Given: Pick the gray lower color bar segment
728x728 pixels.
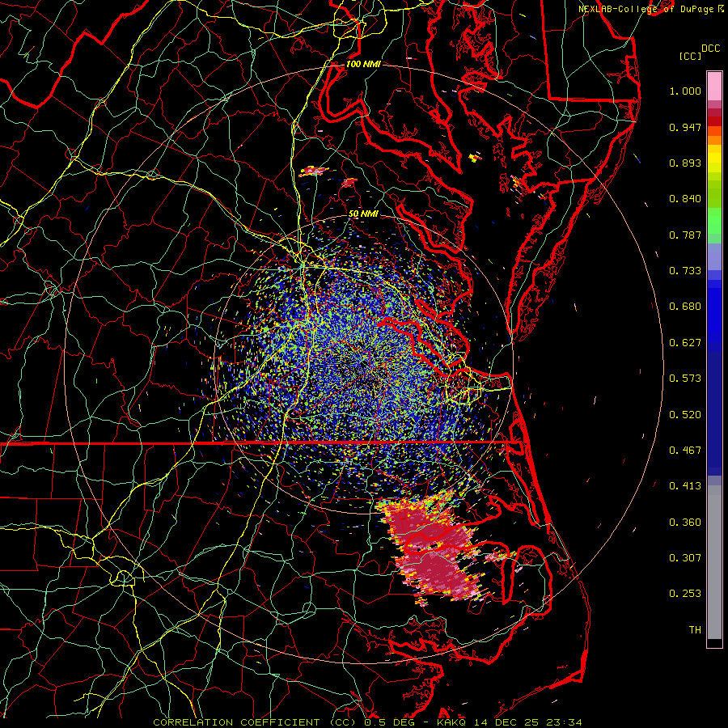Looking at the screenshot, I should pos(714,562).
